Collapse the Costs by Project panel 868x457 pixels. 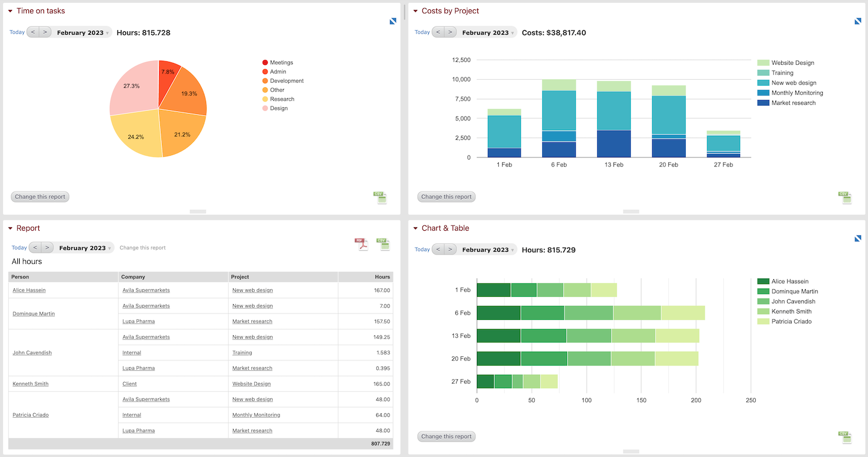point(415,11)
